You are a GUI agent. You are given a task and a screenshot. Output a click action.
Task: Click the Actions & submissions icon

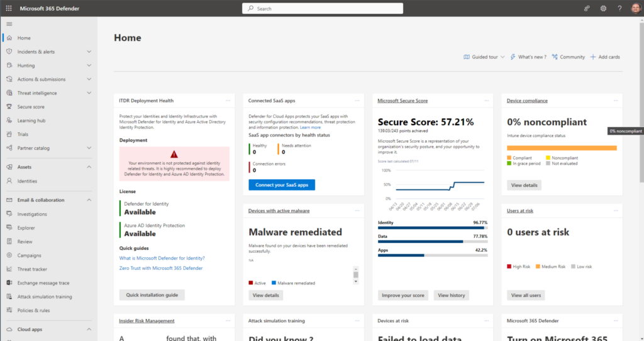coord(9,79)
